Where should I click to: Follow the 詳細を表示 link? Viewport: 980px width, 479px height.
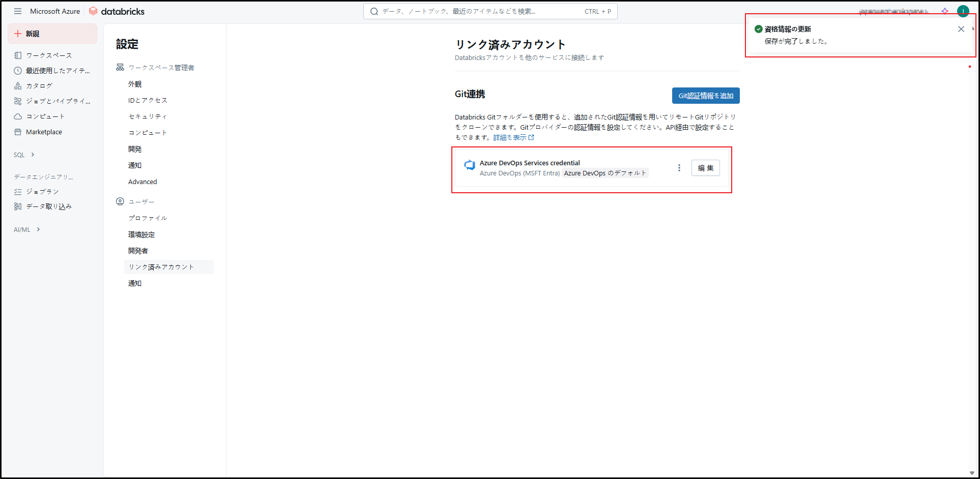point(510,137)
